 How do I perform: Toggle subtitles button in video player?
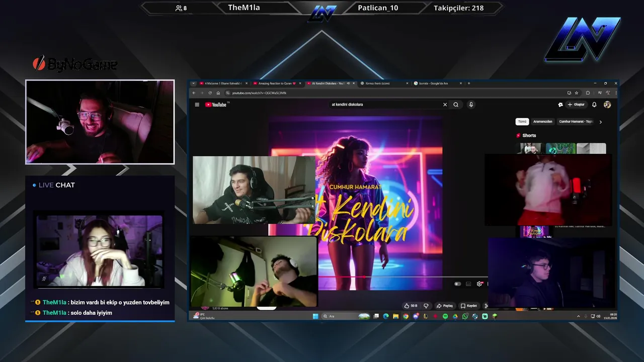click(468, 284)
